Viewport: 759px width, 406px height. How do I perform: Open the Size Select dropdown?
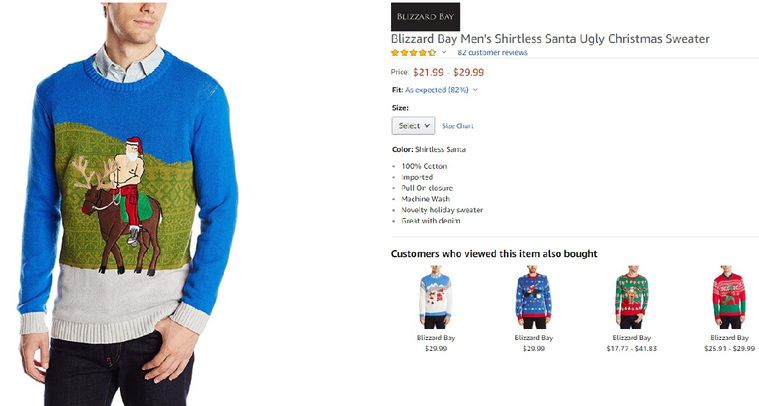tap(413, 126)
